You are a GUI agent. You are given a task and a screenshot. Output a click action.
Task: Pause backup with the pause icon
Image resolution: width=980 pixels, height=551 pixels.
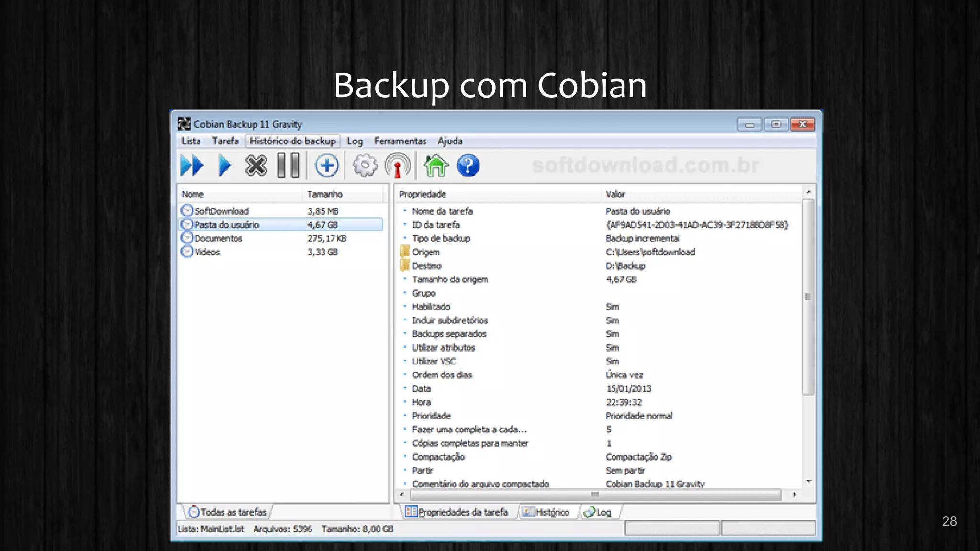coord(289,165)
